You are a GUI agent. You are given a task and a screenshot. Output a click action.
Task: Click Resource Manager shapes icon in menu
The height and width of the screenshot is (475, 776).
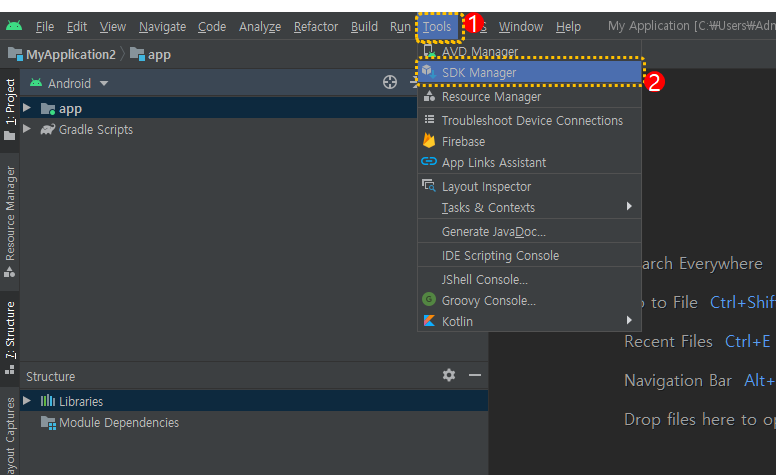point(429,96)
